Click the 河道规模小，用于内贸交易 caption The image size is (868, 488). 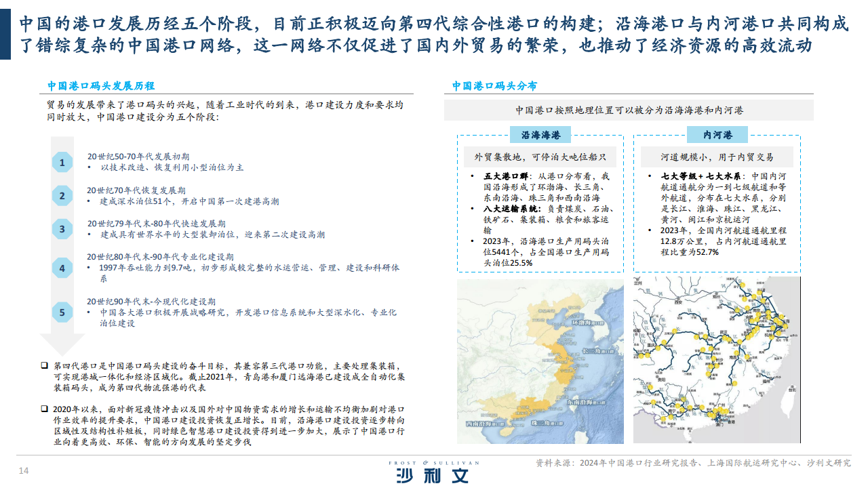pyautogui.click(x=717, y=157)
